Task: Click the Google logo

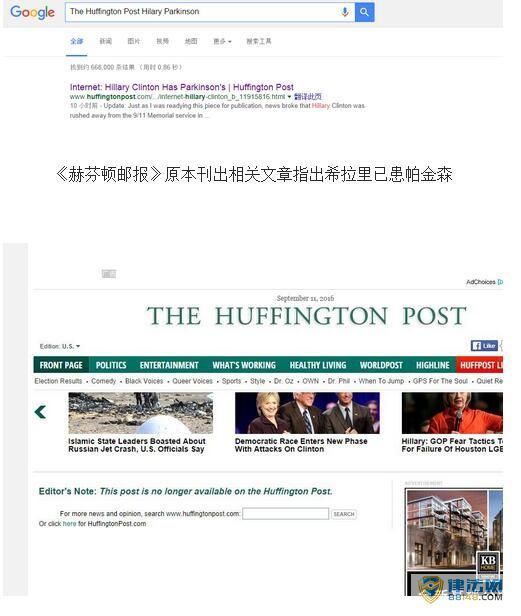Action: [32, 12]
